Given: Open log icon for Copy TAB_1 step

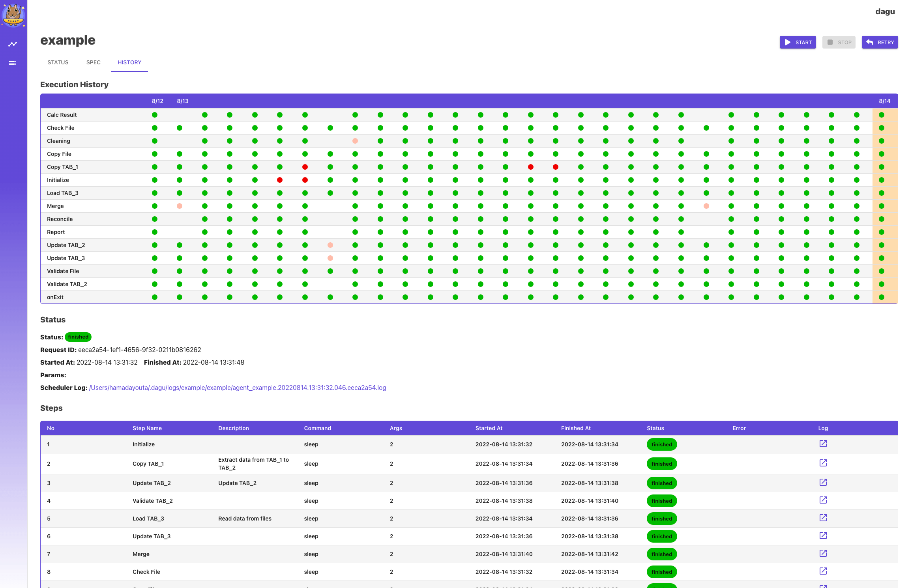Looking at the screenshot, I should [x=823, y=463].
